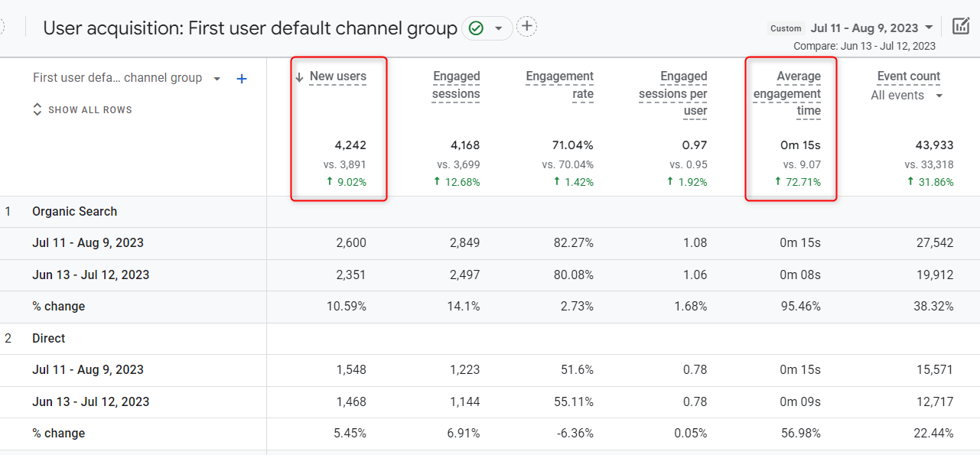
Task: Open the dropdown arrow beside the green check
Action: point(498,28)
